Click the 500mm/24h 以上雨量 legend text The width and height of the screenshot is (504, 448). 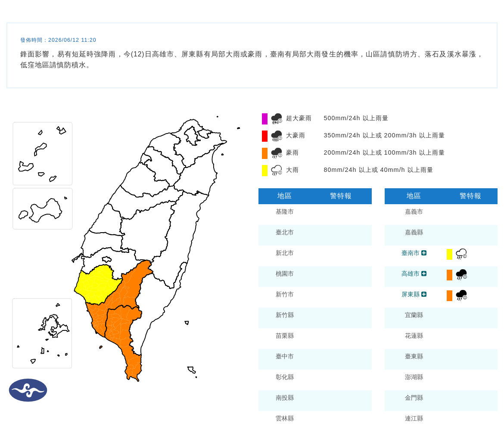pos(355,118)
